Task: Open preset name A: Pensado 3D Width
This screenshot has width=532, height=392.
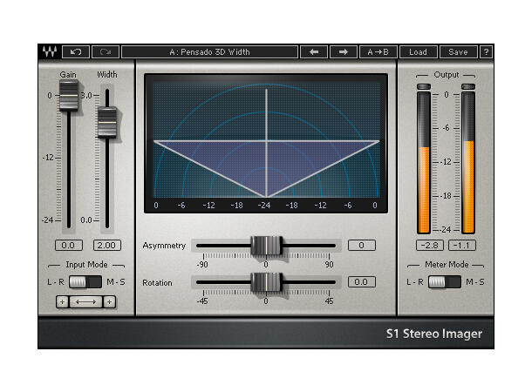Action: pyautogui.click(x=209, y=52)
